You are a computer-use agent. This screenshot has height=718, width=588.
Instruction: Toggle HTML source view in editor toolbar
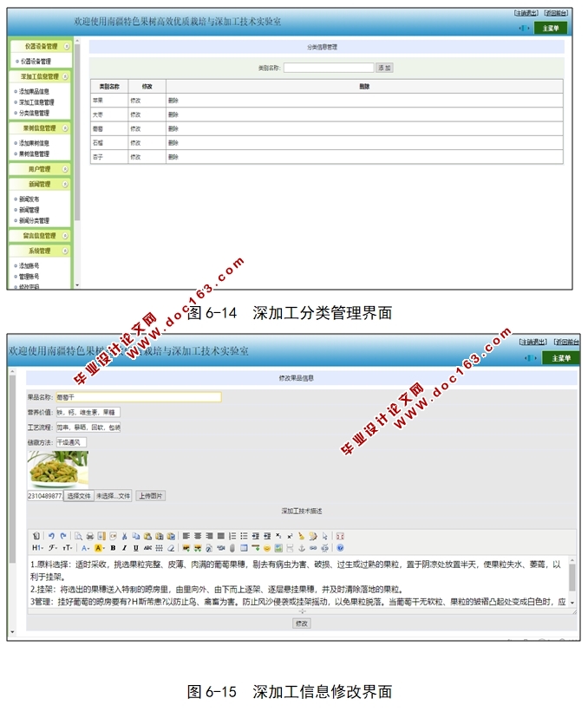[x=36, y=536]
